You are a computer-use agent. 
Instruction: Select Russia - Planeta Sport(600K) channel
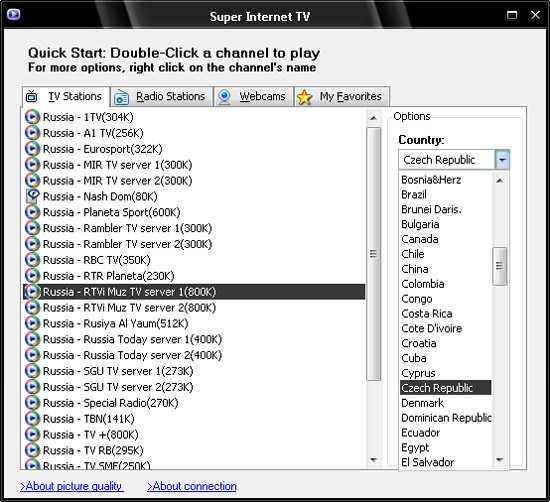[111, 212]
